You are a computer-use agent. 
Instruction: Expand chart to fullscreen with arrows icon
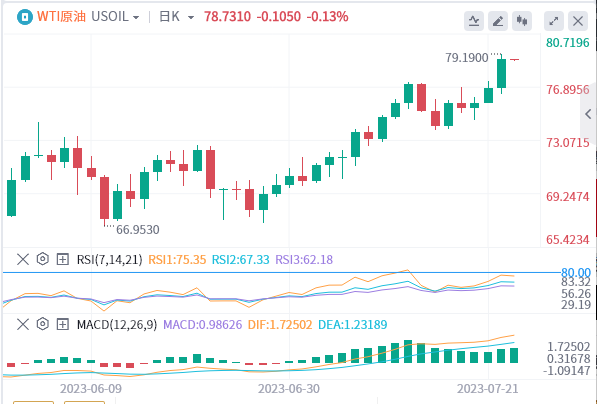(x=554, y=21)
